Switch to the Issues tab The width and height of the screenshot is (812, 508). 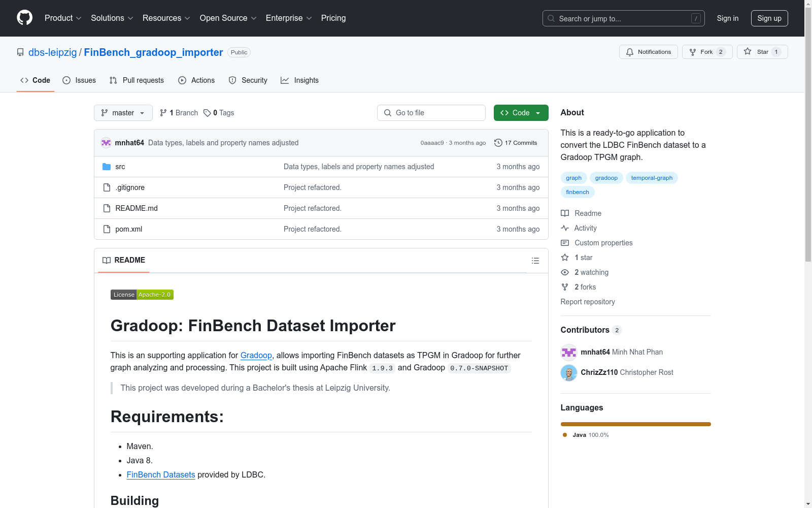coord(79,80)
